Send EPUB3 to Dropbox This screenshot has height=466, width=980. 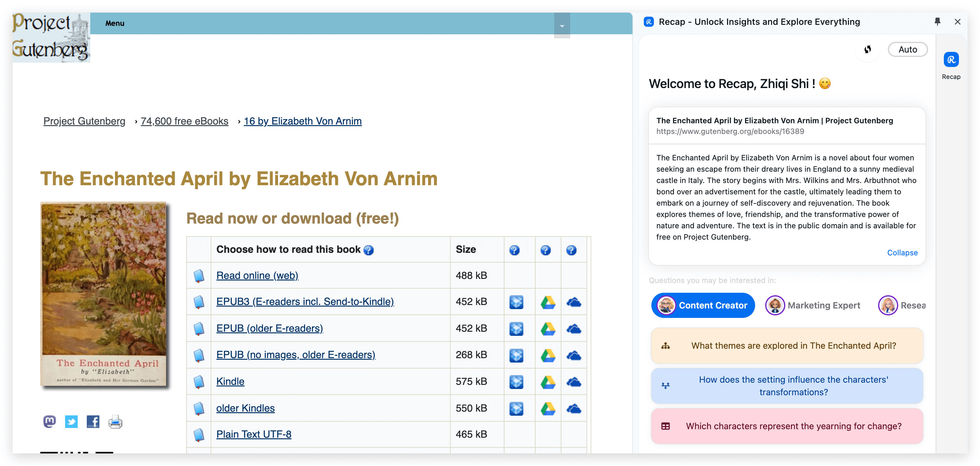[516, 302]
